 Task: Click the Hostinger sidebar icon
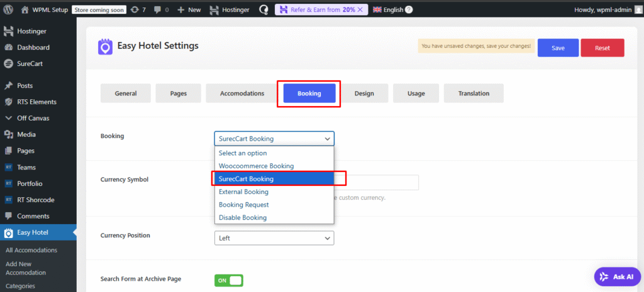[8, 31]
